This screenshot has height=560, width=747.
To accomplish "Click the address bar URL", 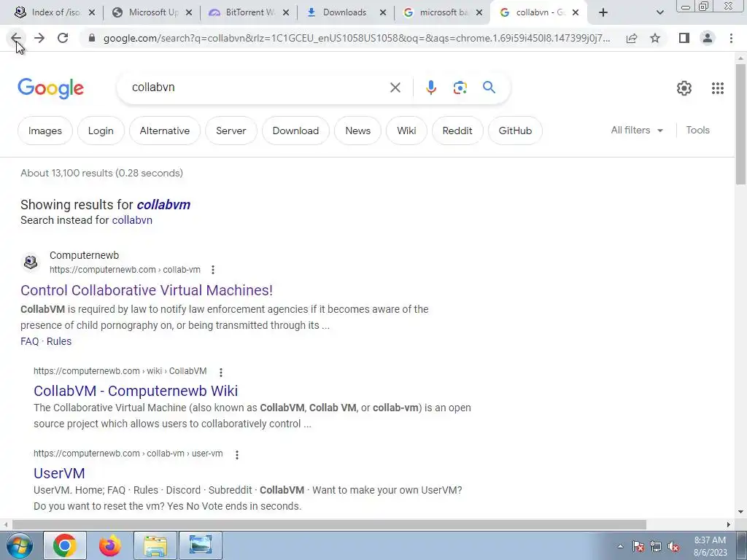I will [x=356, y=38].
